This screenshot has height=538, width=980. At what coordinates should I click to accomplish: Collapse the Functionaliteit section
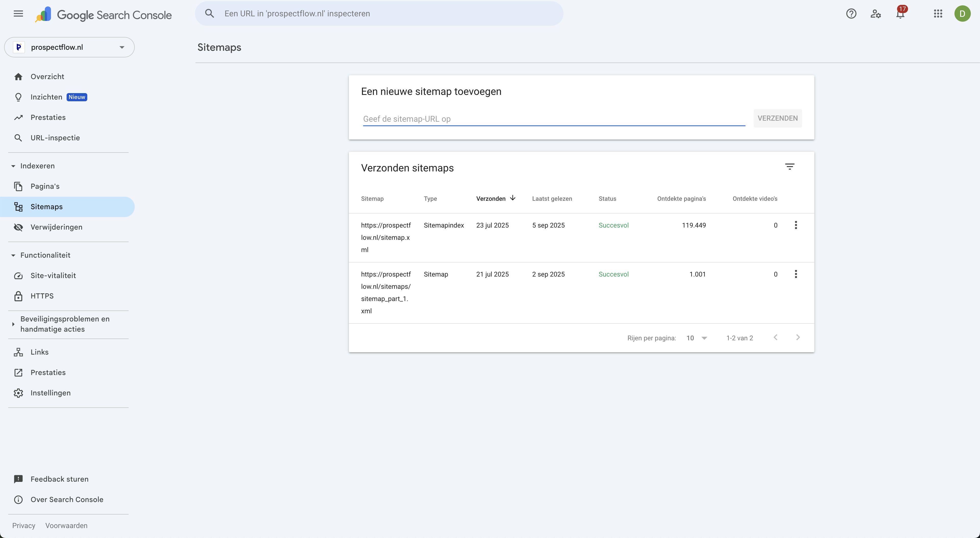click(x=13, y=256)
